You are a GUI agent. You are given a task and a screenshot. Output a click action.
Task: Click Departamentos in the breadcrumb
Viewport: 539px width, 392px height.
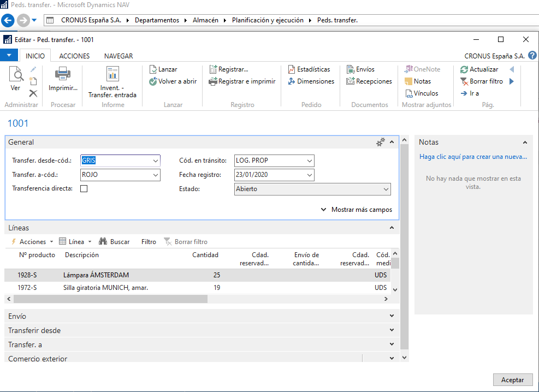coord(157,20)
